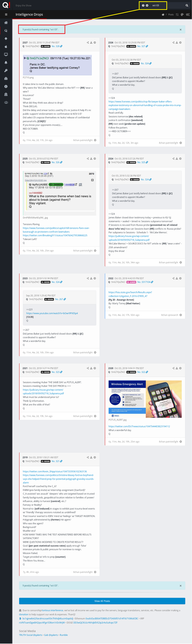Open the key icon in sidebar

click(6, 71)
